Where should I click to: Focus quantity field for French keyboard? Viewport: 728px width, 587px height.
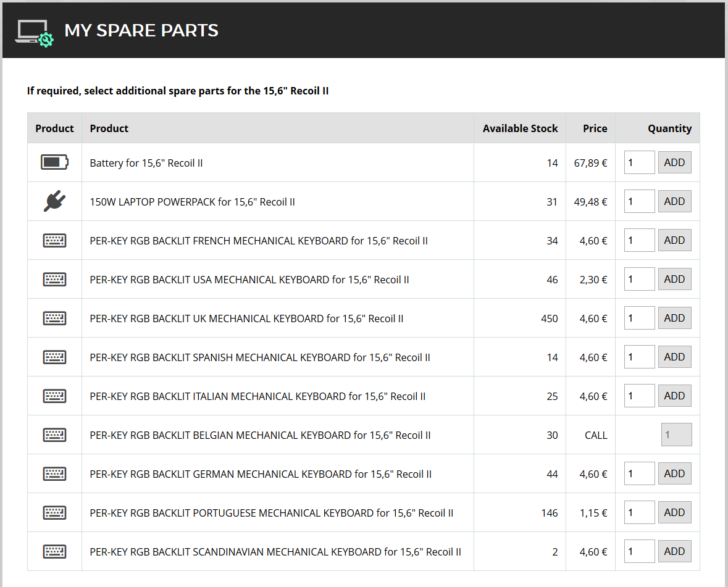pyautogui.click(x=639, y=240)
